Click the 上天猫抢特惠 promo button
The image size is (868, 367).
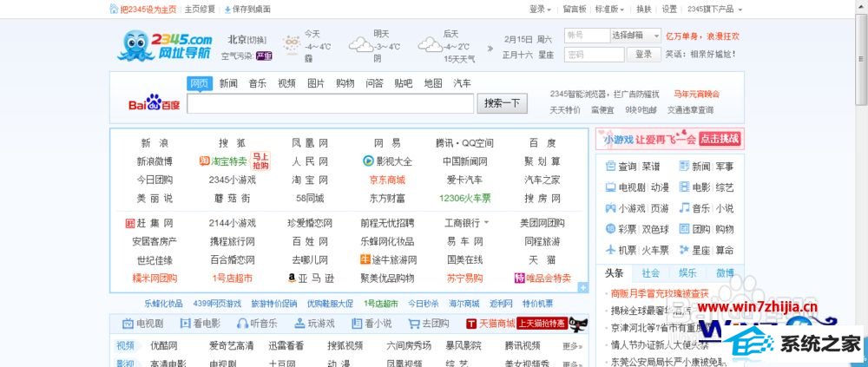542,324
